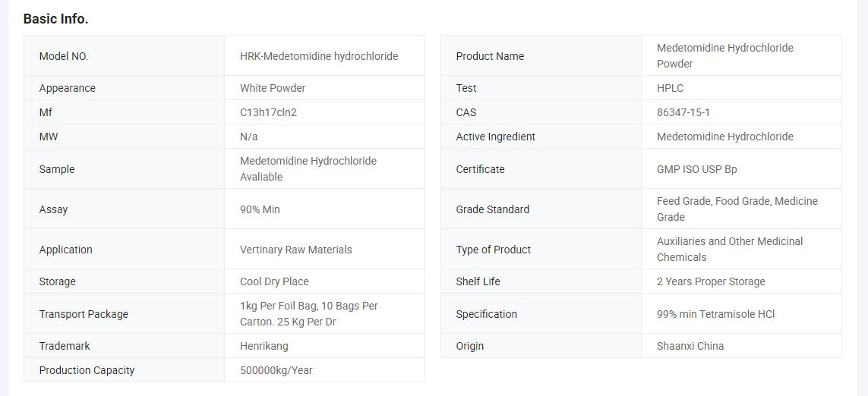This screenshot has height=396, width=868.
Task: Click the Transport Package label
Action: point(84,314)
